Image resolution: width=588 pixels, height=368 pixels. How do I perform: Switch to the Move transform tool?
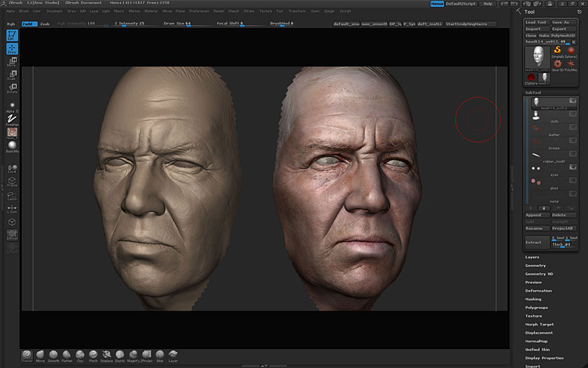point(12,62)
